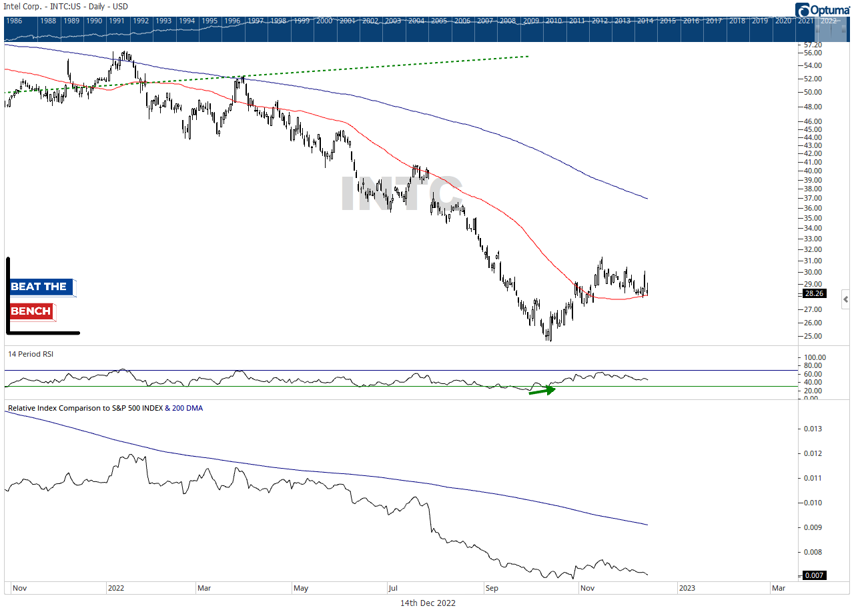The image size is (854, 616).
Task: Select the Intel Corp. INTC:US chart title
Action: point(64,7)
